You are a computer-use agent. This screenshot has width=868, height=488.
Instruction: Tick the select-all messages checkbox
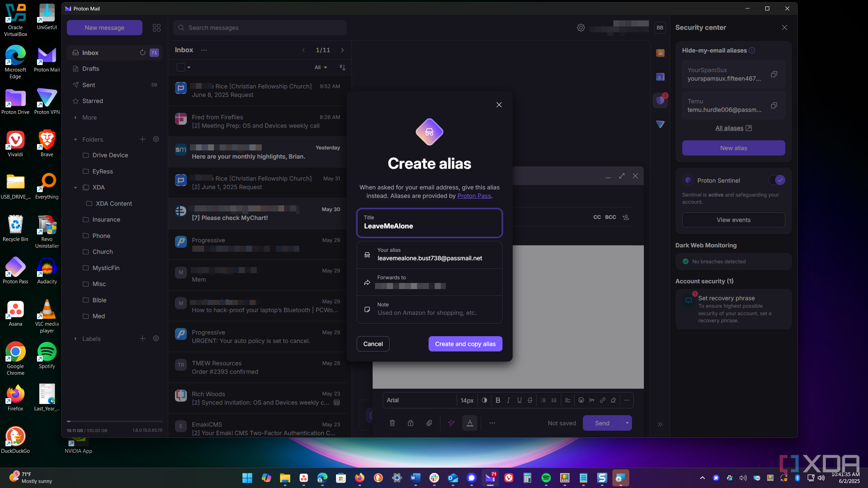181,67
